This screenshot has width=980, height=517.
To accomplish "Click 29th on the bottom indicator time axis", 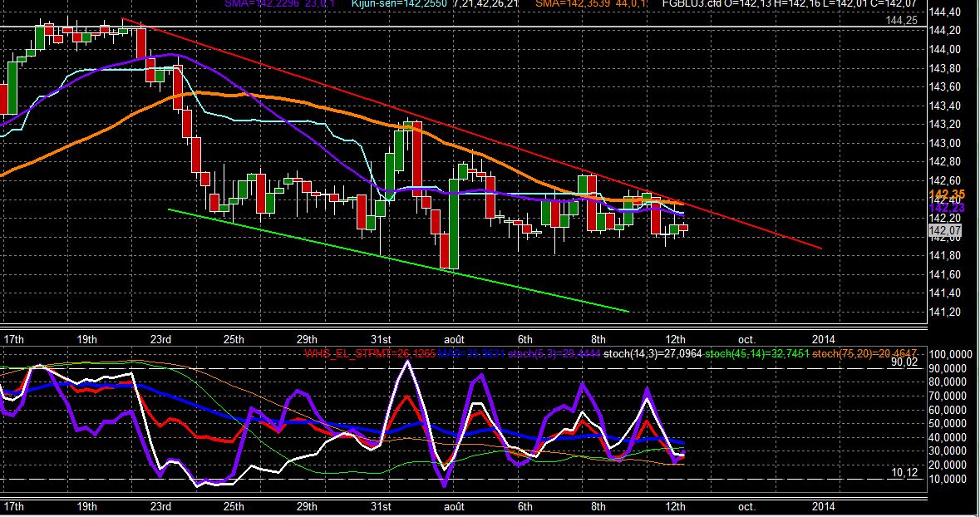I will point(307,506).
